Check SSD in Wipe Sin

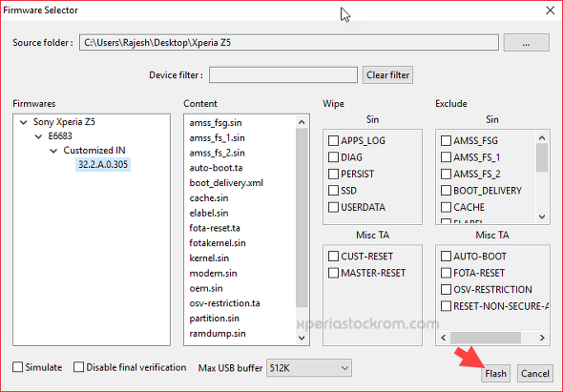[x=333, y=190]
